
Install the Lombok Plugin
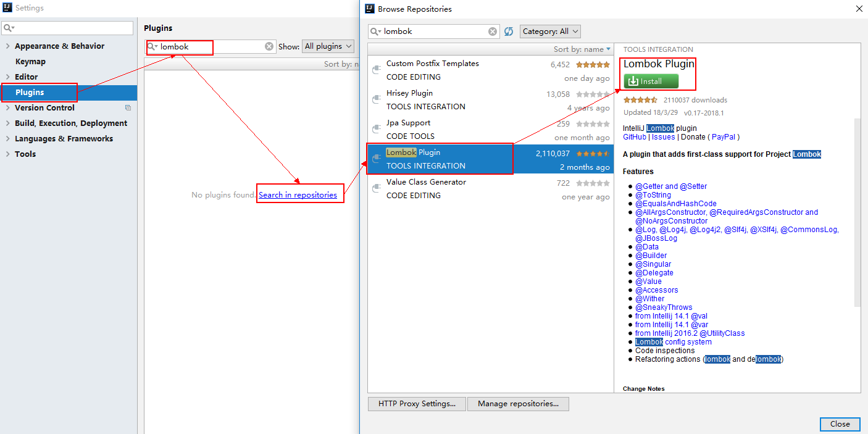pos(651,81)
